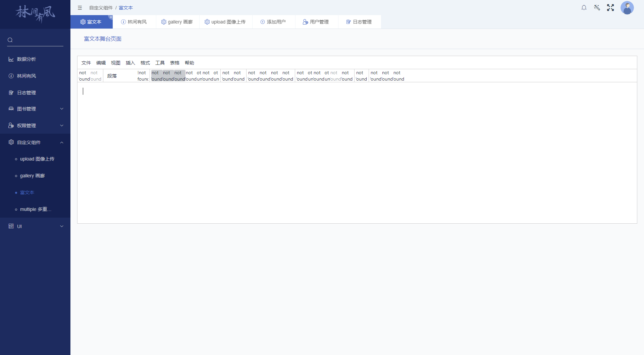
Task: Click the theme brush icon beside the bell
Action: coord(597,7)
